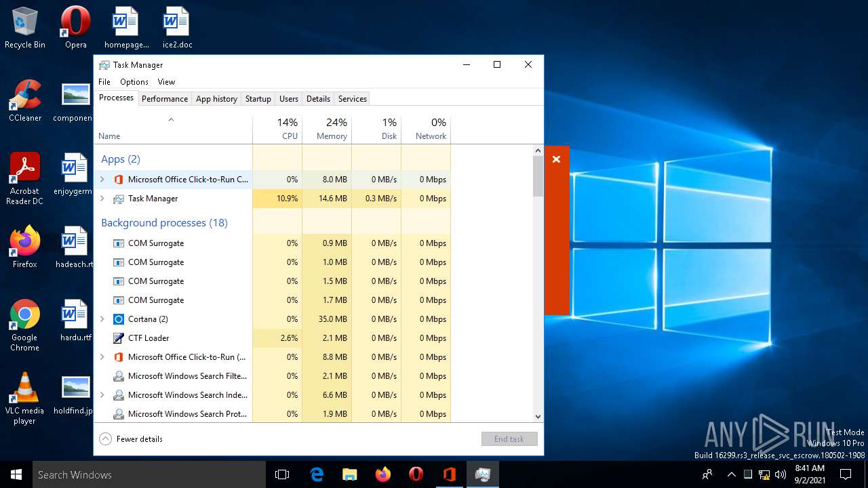The height and width of the screenshot is (488, 868).
Task: Select the enjoygerm Word document icon
Action: (x=73, y=174)
